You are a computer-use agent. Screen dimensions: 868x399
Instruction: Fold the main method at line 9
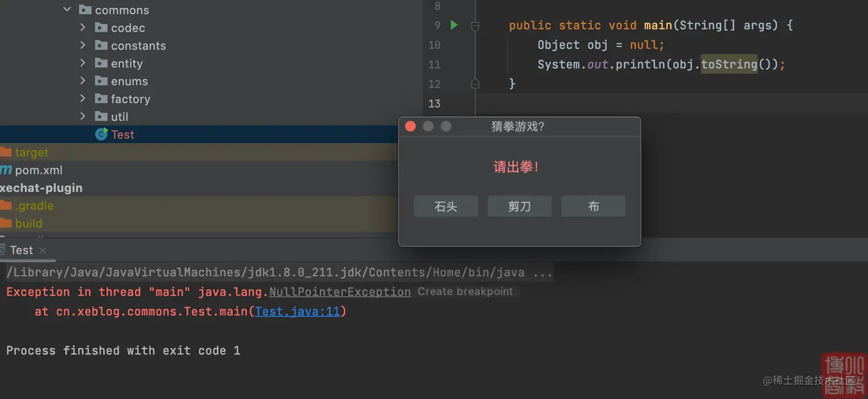click(x=475, y=26)
